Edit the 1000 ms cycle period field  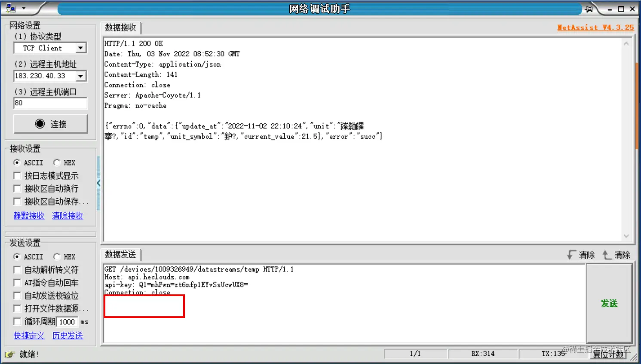click(67, 322)
